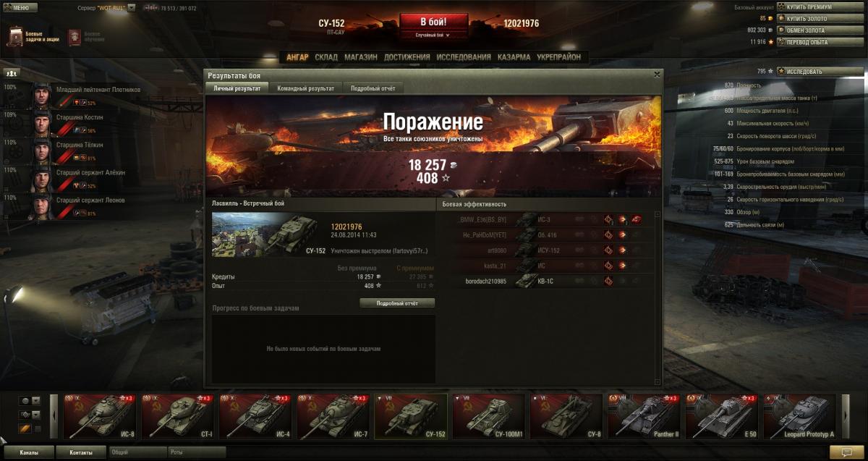This screenshot has height=461, width=868.
Task: Click the crew portrait of Старшина Костин
Action: point(41,124)
